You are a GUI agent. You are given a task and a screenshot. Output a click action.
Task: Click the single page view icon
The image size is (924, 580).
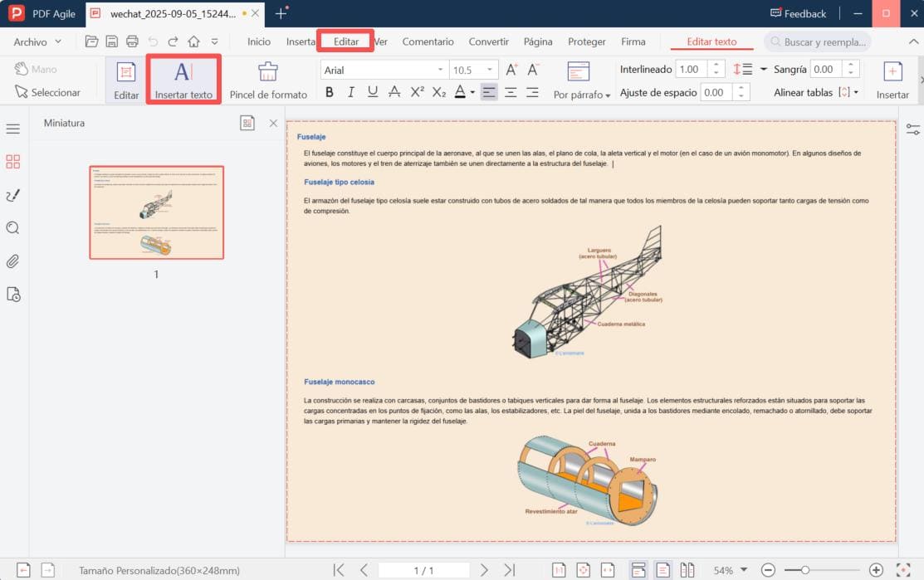663,569
